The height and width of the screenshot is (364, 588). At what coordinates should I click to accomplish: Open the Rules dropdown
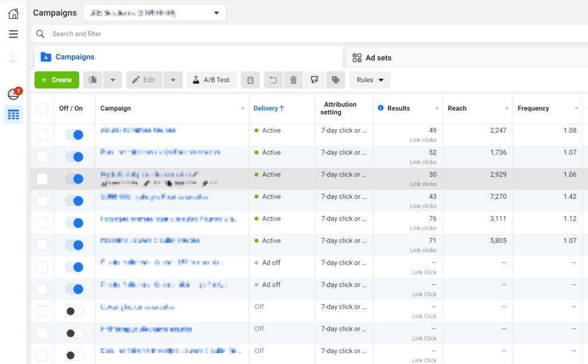click(369, 80)
